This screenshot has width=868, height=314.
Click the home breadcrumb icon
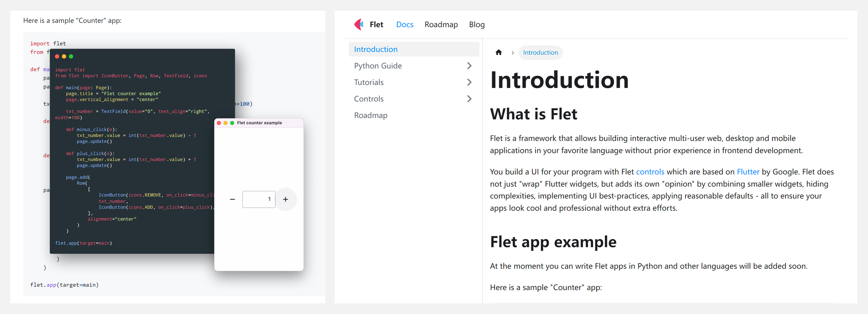pyautogui.click(x=499, y=52)
